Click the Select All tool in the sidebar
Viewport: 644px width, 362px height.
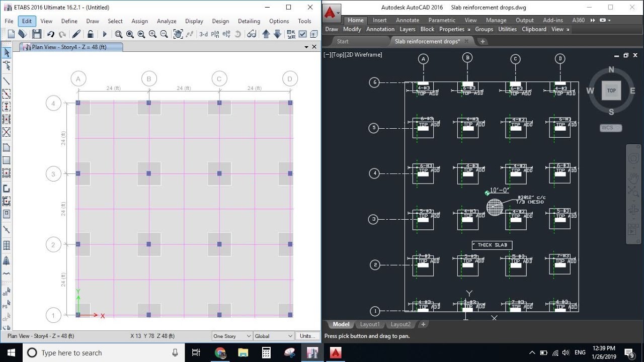point(6,292)
